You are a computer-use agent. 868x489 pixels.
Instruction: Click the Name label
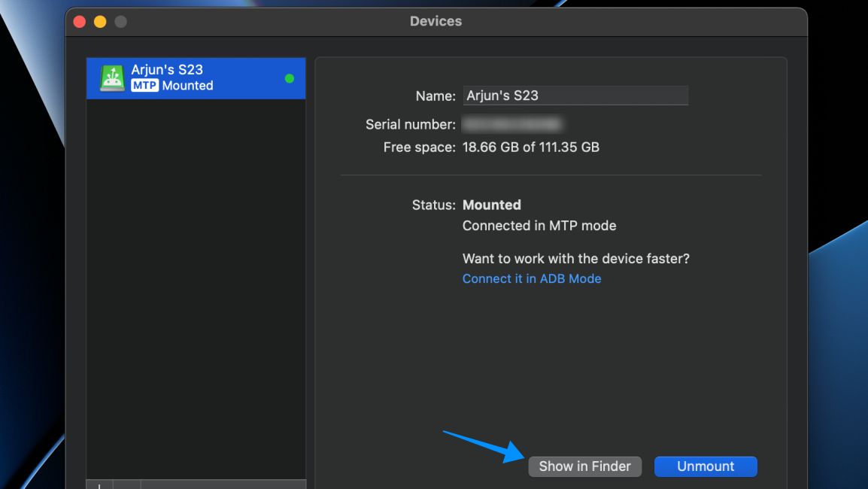point(435,96)
